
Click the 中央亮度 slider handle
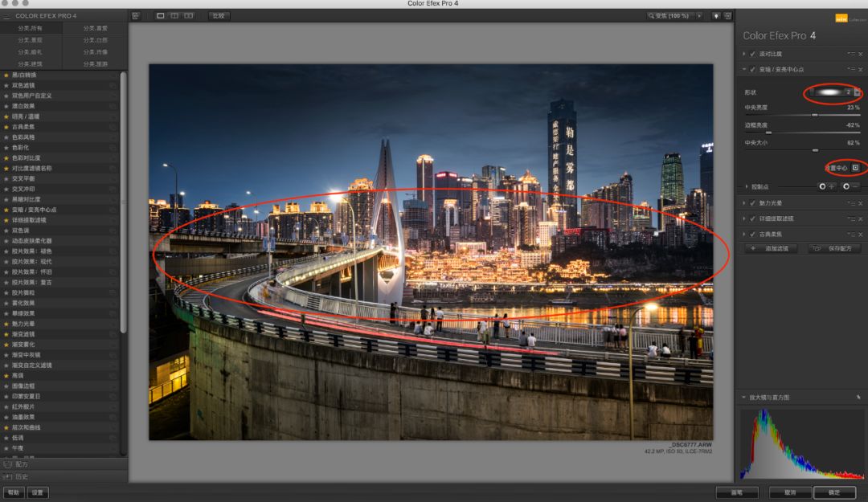(815, 115)
